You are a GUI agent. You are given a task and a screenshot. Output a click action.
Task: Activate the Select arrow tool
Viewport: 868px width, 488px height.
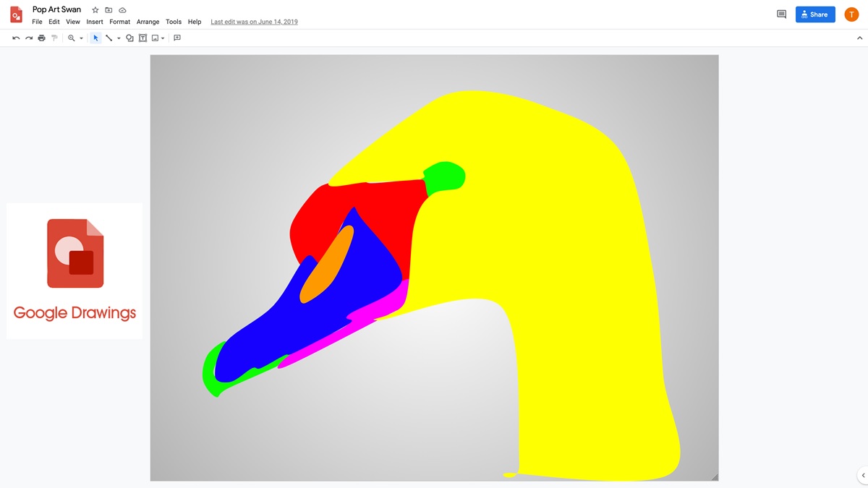95,38
